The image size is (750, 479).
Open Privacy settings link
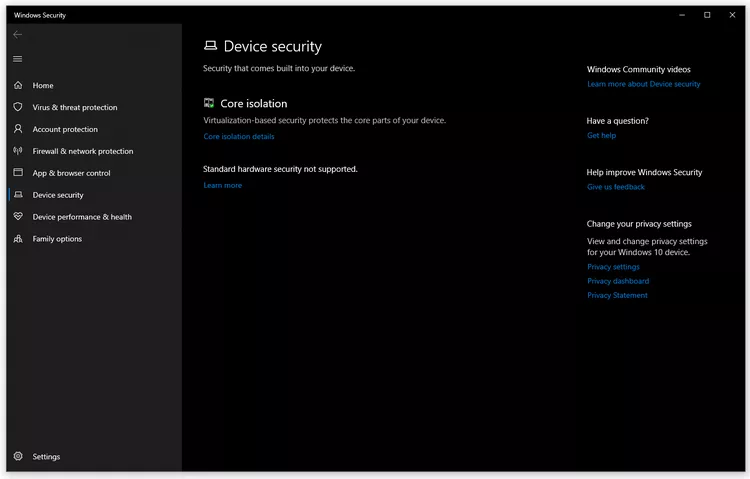(613, 267)
